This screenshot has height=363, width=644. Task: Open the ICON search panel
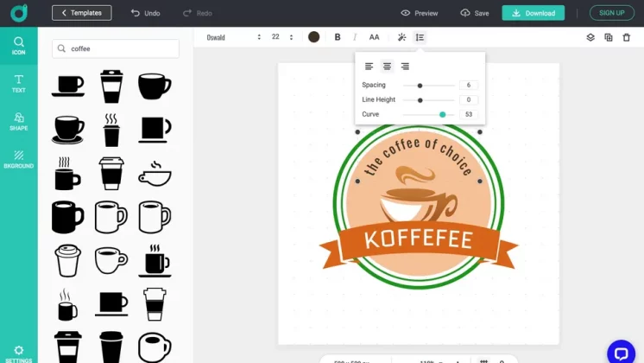pos(18,45)
